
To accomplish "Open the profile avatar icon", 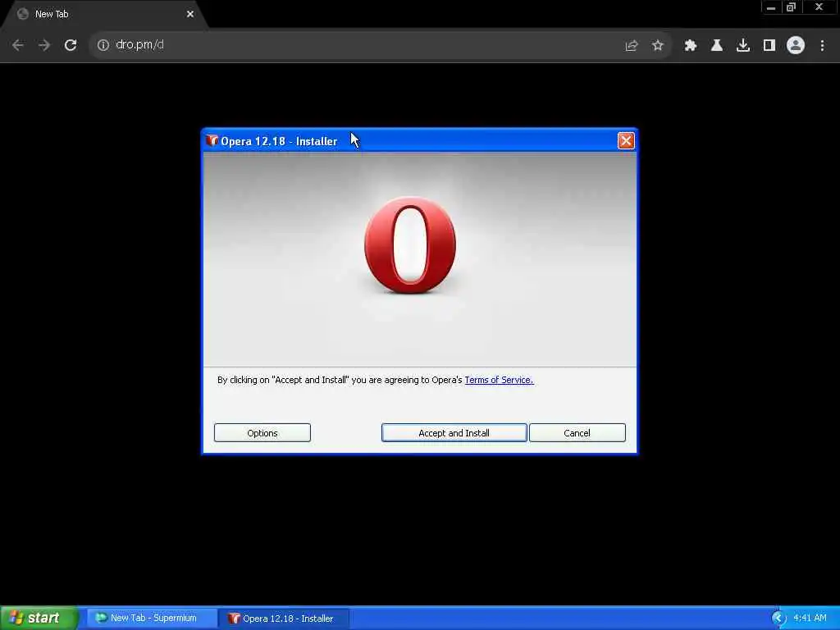I will click(x=796, y=46).
